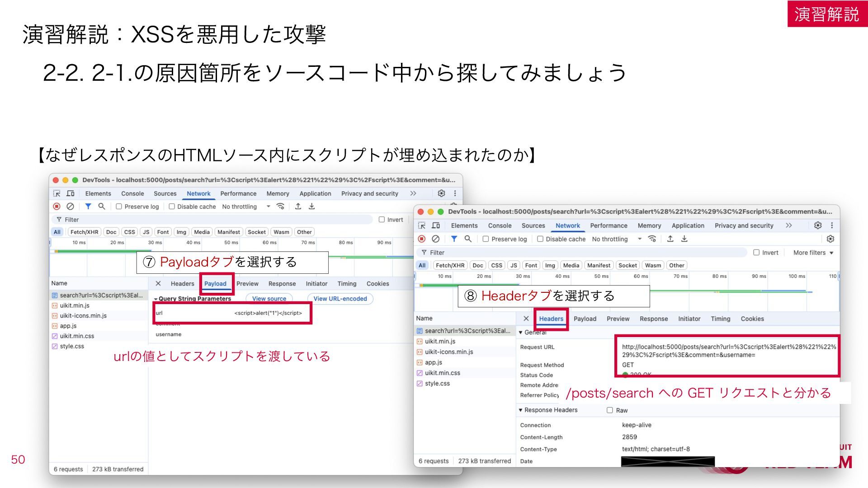Click the Filter input field in left DevTools
This screenshot has height=488, width=868.
tap(212, 220)
